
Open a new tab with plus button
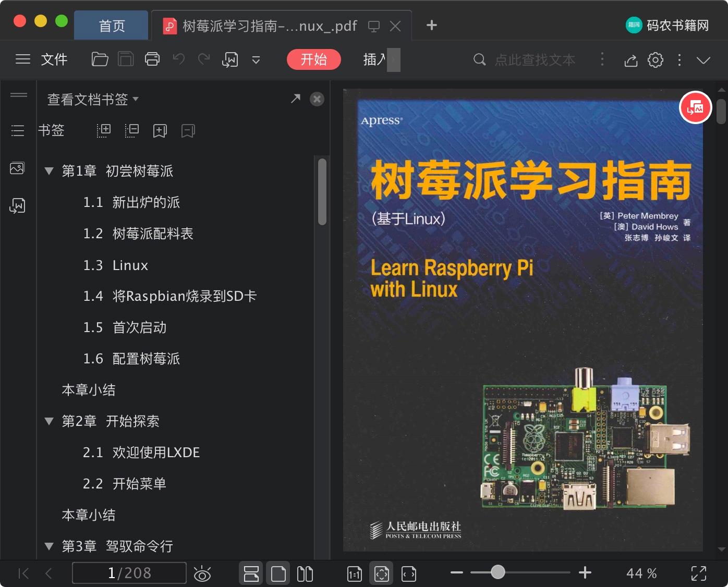[x=432, y=25]
